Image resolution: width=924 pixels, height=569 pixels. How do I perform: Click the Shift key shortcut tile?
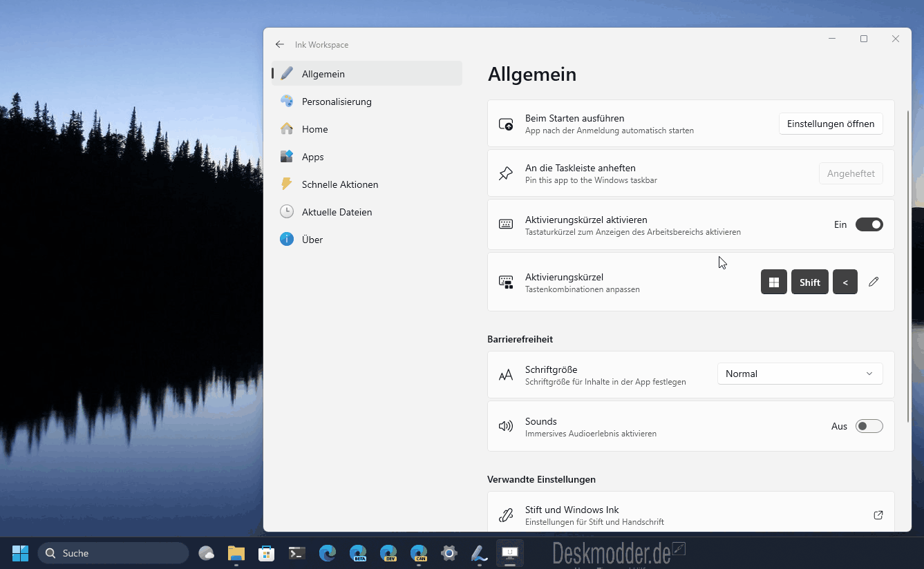(810, 282)
